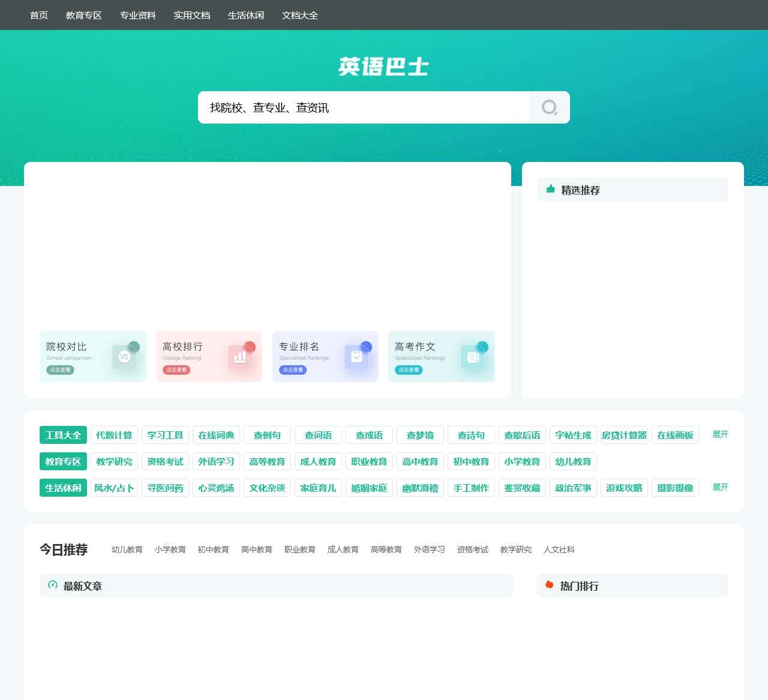Viewport: 768px width, 700px height.
Task: Click the bar chart icon on 高校排行
Action: [x=240, y=356]
